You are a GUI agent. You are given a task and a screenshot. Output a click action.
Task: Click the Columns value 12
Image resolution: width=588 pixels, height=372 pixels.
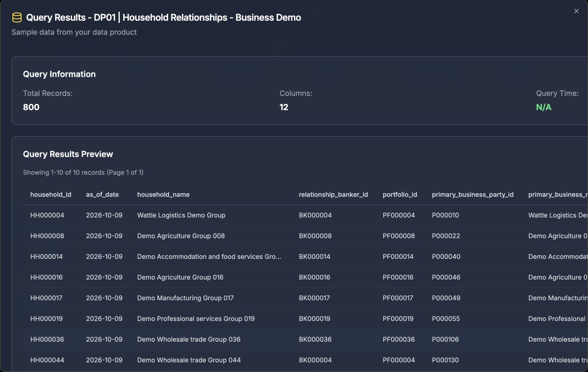pos(284,107)
